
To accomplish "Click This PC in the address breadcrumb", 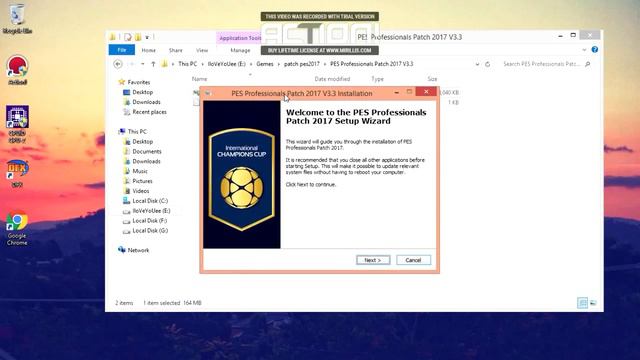I will 187,64.
